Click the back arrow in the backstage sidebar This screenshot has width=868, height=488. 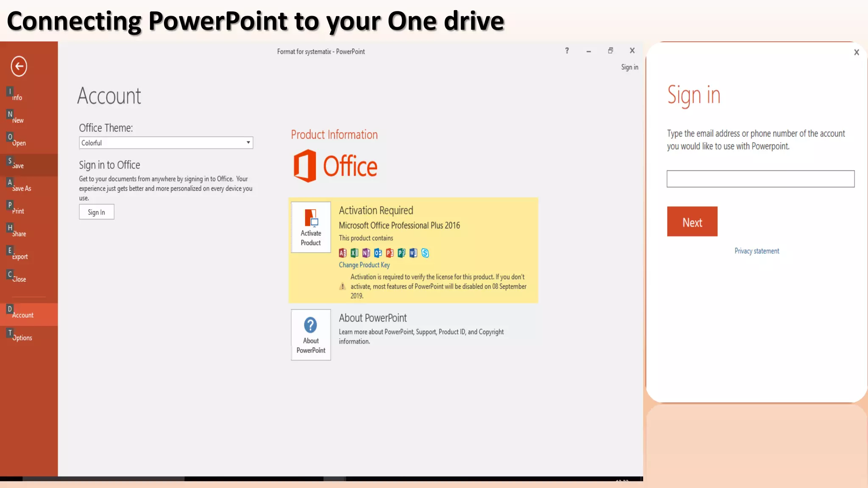pyautogui.click(x=19, y=66)
